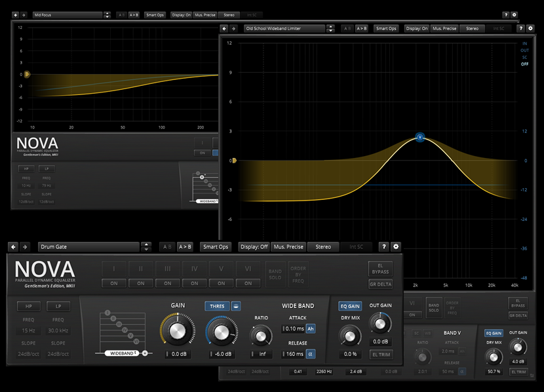544x392 pixels.
Task: Click the blue band V node on the EQ curve
Action: pyautogui.click(x=420, y=137)
